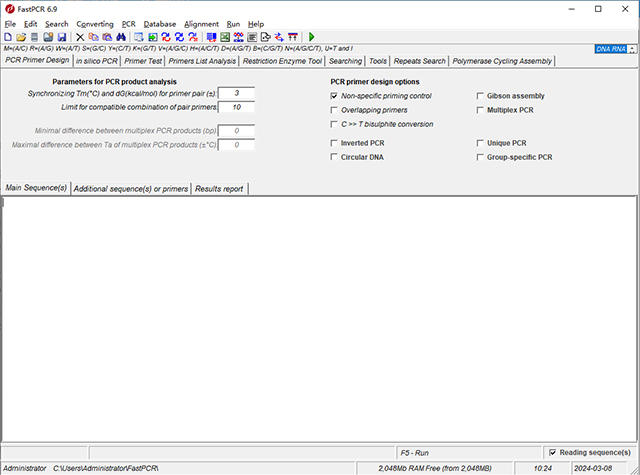Viewport: 640px width, 475px height.
Task: Click the blue monitor icon with red mark
Action: [211, 37]
